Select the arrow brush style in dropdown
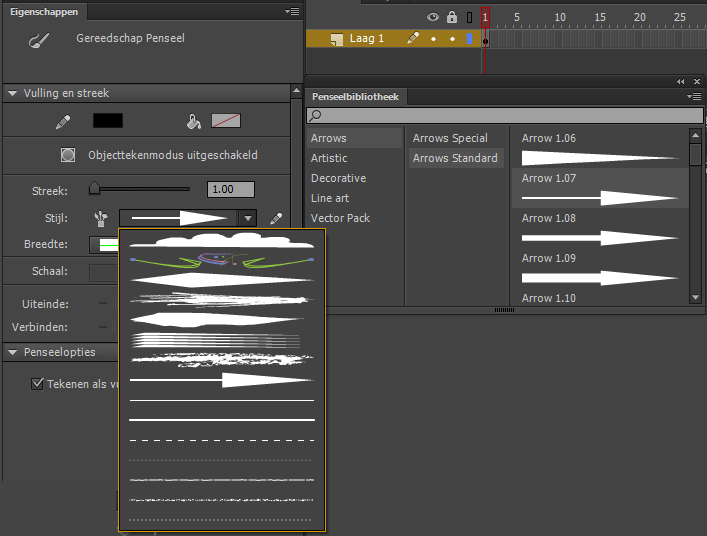Viewport: 707px width, 536px height. 221,380
